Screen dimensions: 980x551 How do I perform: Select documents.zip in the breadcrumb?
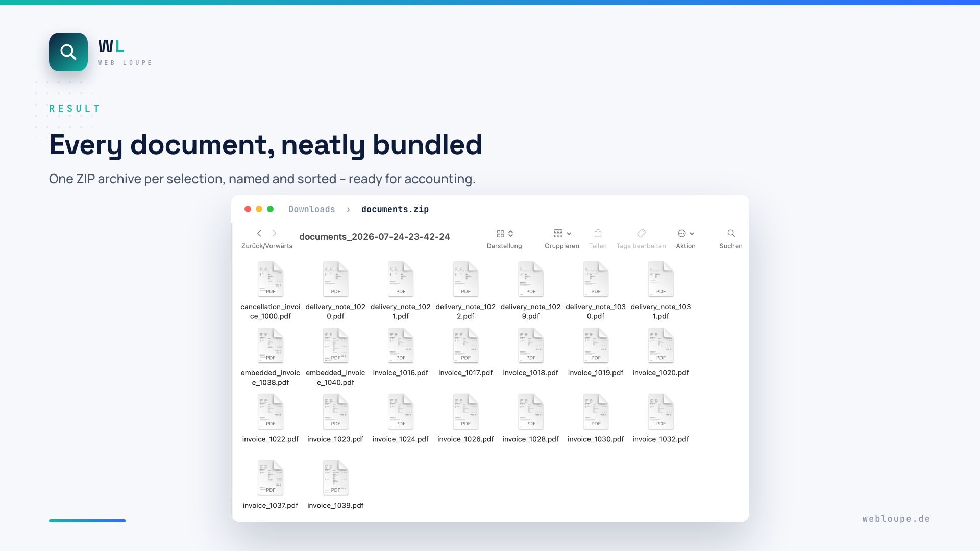click(x=395, y=209)
